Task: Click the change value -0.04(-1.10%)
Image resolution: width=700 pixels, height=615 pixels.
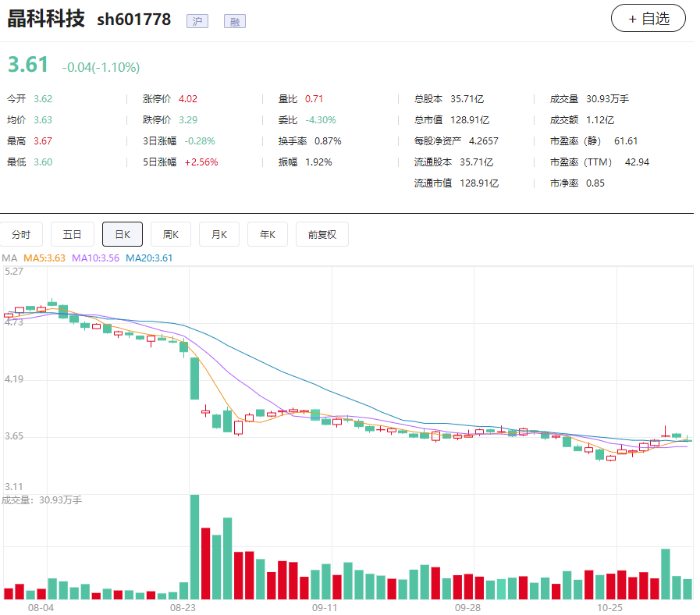Action: 101,67
